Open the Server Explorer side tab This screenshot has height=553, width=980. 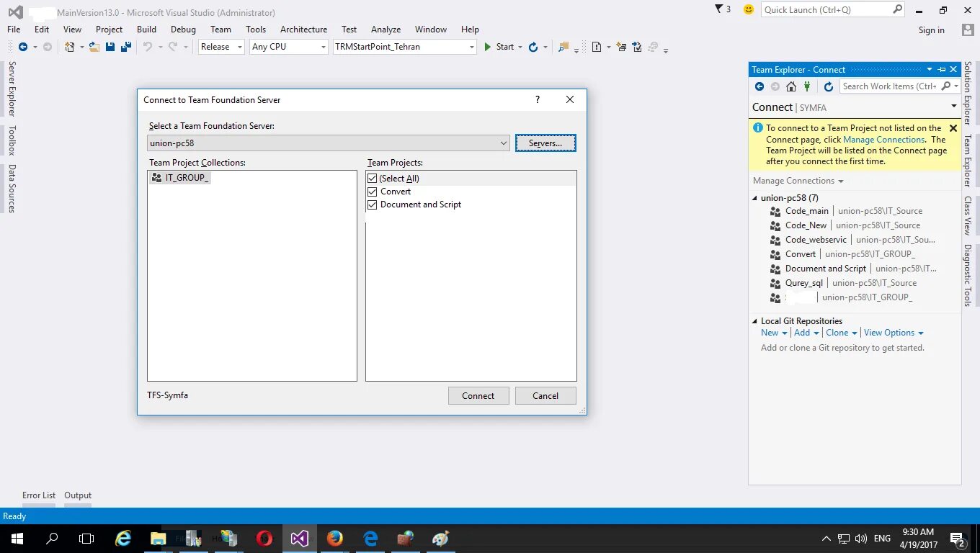[x=12, y=89]
